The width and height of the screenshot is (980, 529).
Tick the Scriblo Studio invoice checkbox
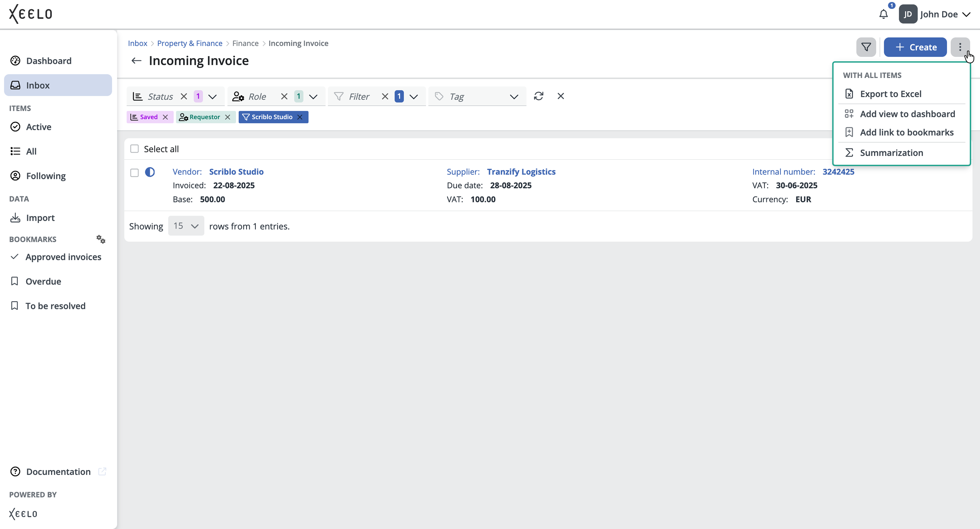pos(134,173)
